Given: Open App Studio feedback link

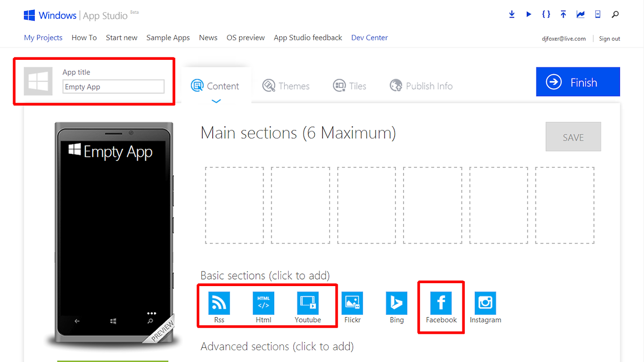Looking at the screenshot, I should tap(308, 38).
